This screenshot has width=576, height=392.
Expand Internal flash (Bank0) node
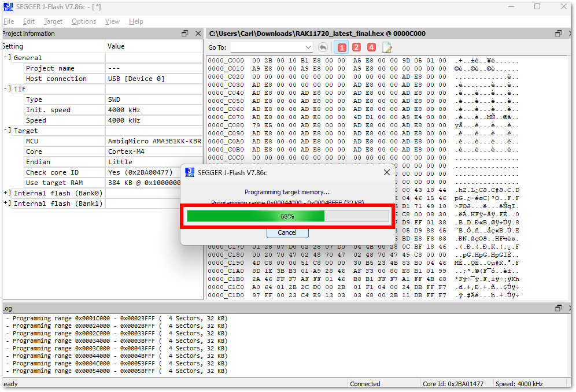pos(7,193)
